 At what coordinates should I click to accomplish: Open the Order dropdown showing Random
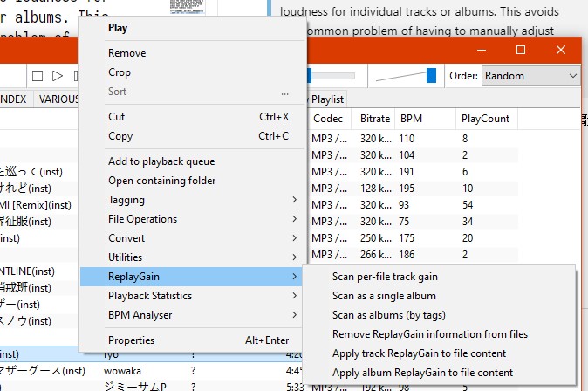(x=530, y=76)
